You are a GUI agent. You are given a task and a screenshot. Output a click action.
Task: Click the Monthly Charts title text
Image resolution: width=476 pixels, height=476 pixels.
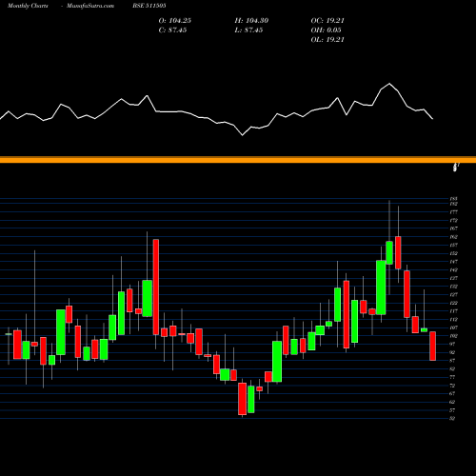28,6
